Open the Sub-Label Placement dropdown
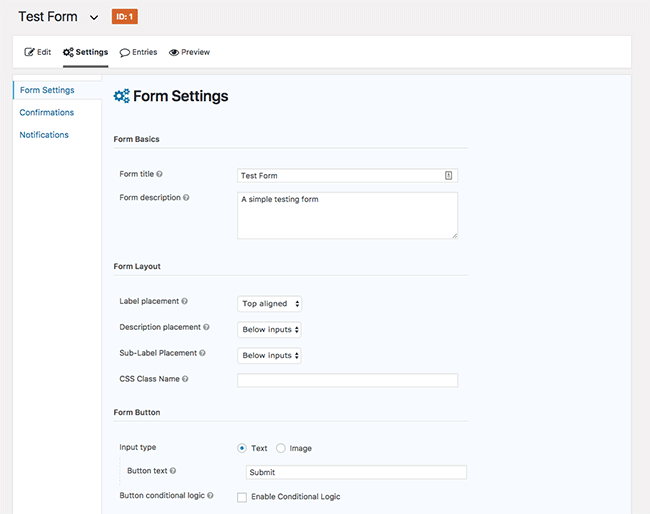Screen dimensions: 650x514 pyautogui.click(x=269, y=356)
